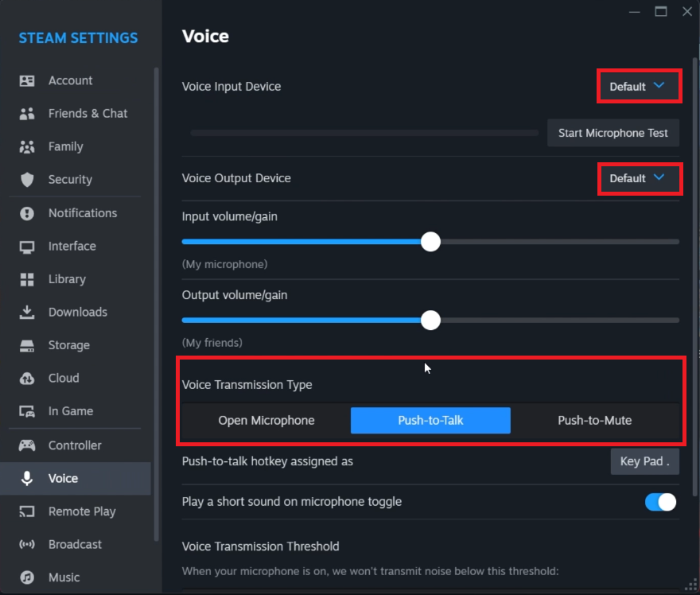Click the microphone test level bar
The height and width of the screenshot is (595, 700).
[364, 133]
